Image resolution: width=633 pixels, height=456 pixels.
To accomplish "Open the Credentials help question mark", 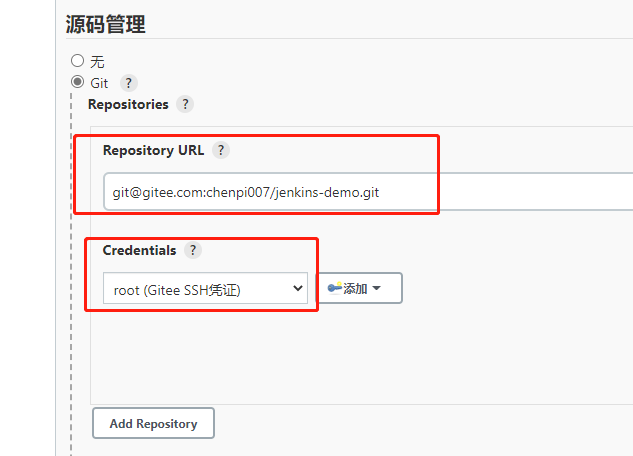I will (x=193, y=251).
